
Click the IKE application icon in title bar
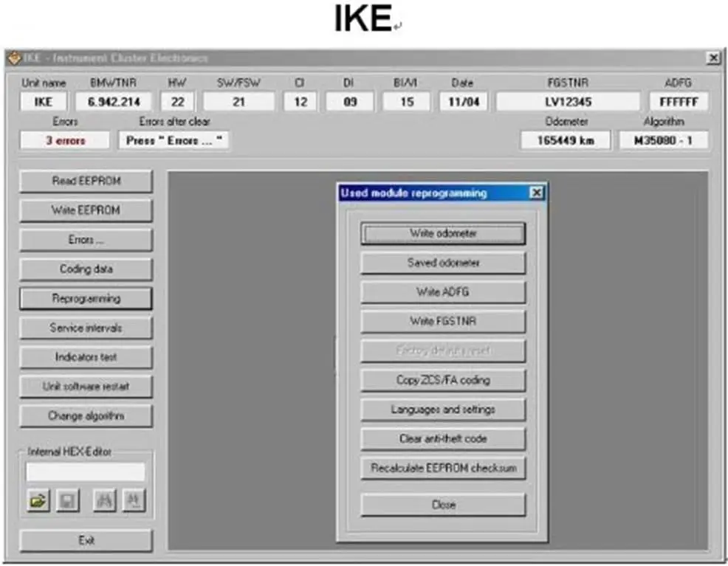[16, 56]
